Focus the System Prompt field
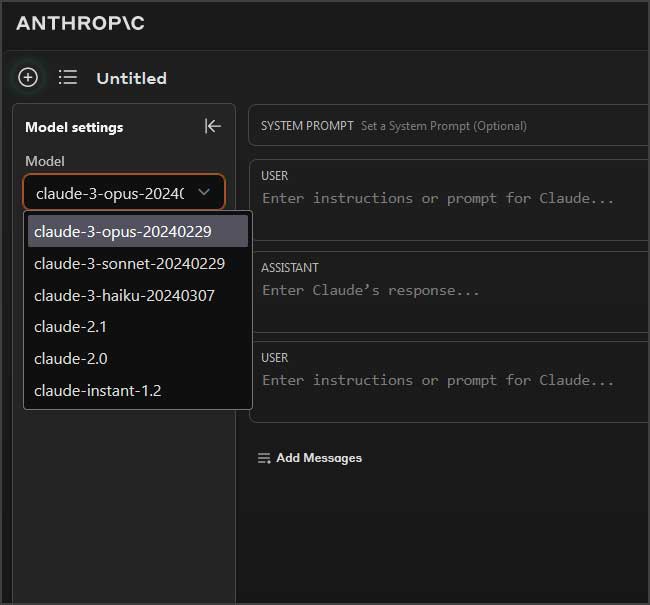This screenshot has width=650, height=605. pos(449,126)
